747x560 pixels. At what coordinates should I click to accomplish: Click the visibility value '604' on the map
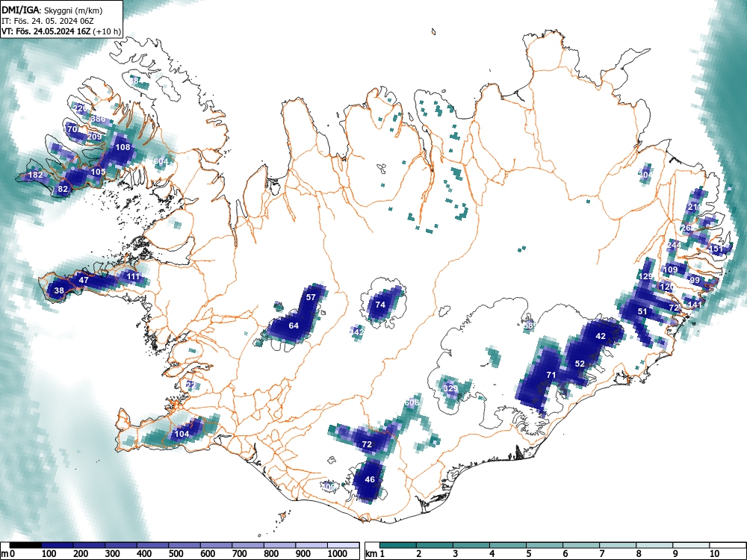click(161, 162)
